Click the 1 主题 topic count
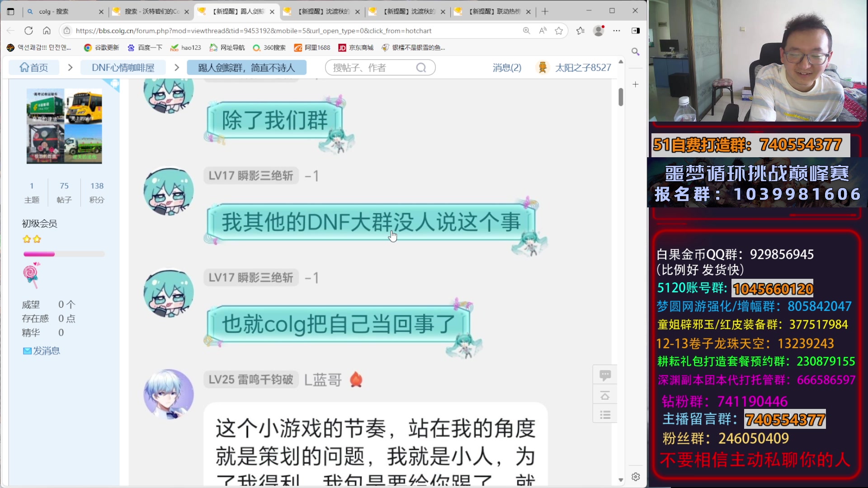 pyautogui.click(x=32, y=192)
